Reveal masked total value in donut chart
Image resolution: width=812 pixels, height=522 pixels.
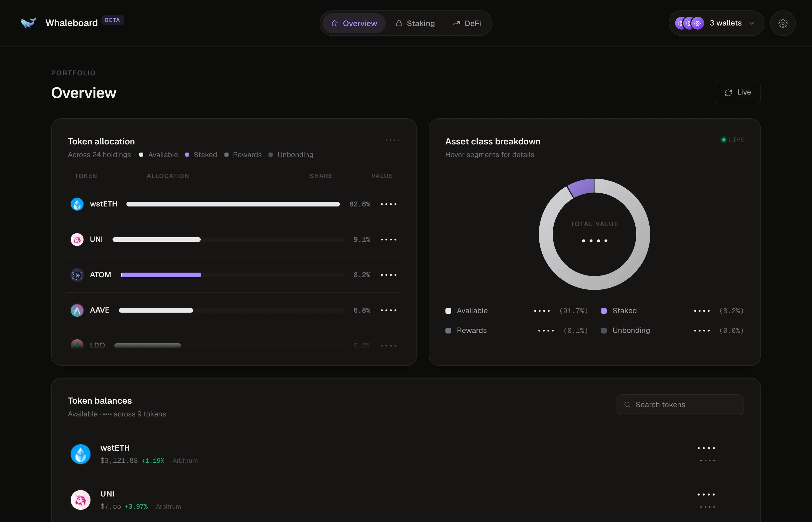click(594, 241)
